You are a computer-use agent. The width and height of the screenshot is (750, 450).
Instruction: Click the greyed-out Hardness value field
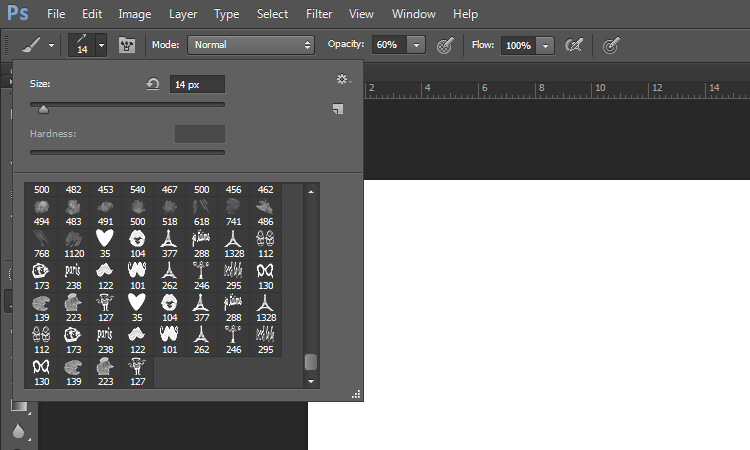point(200,134)
